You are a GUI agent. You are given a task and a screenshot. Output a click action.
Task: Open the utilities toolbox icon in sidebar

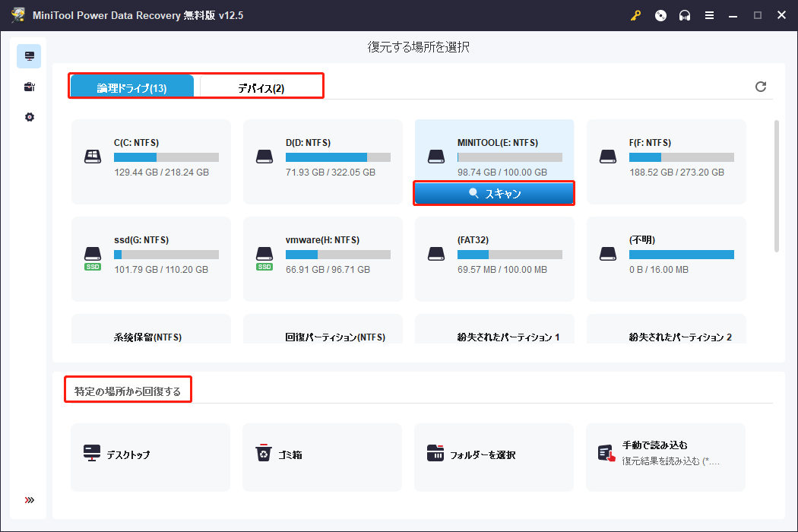click(x=29, y=87)
